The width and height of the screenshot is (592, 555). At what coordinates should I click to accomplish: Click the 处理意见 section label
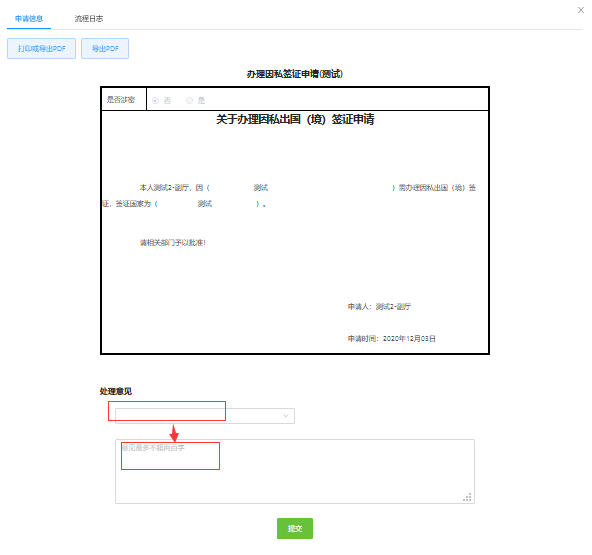click(x=116, y=392)
